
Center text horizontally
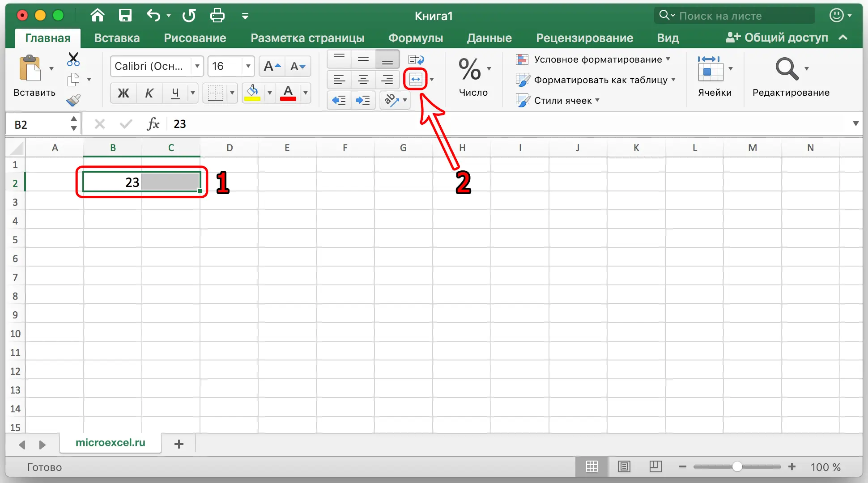(x=363, y=80)
